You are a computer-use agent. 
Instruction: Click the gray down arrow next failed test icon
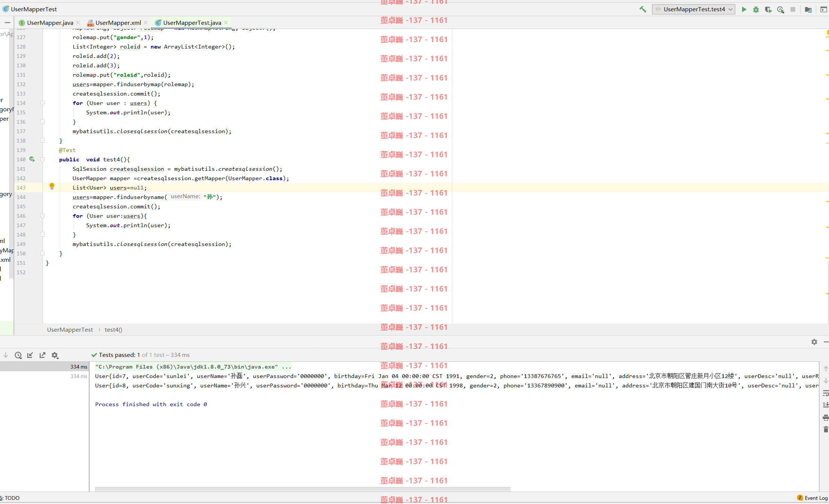pos(6,355)
